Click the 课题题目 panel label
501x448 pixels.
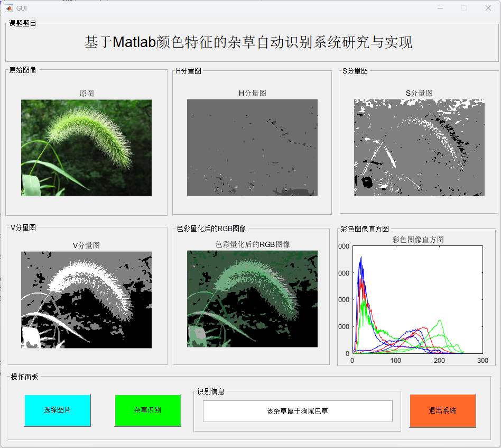(x=23, y=23)
